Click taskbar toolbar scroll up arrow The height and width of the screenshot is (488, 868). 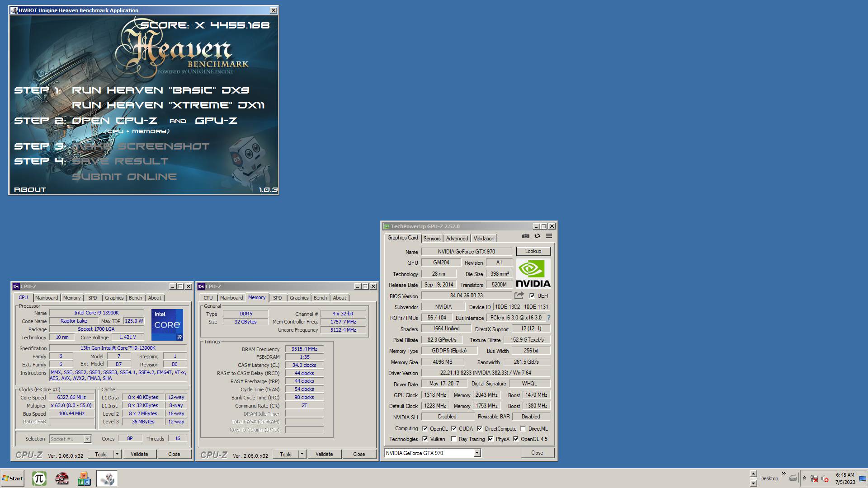pos(753,474)
